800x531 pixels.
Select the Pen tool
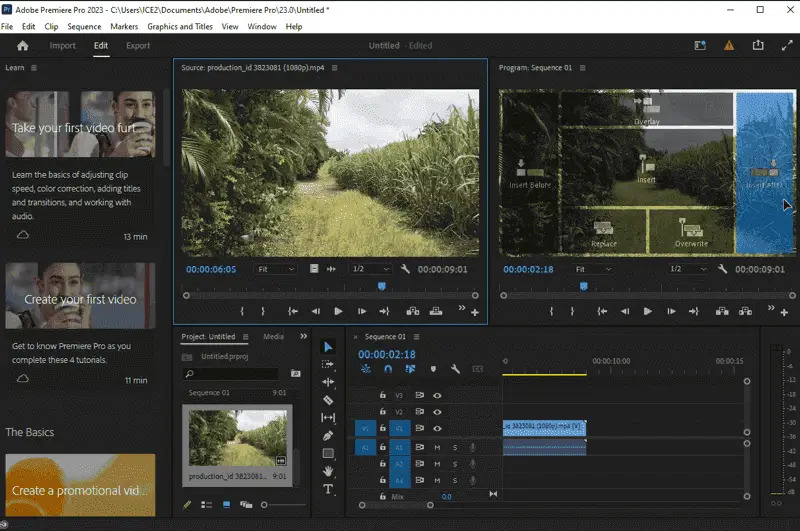pyautogui.click(x=328, y=436)
